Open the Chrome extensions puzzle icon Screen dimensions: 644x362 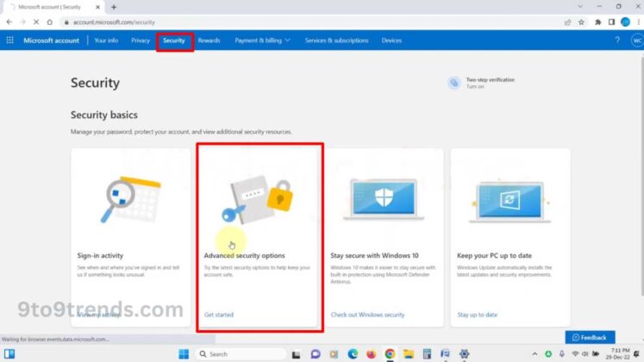click(x=598, y=22)
